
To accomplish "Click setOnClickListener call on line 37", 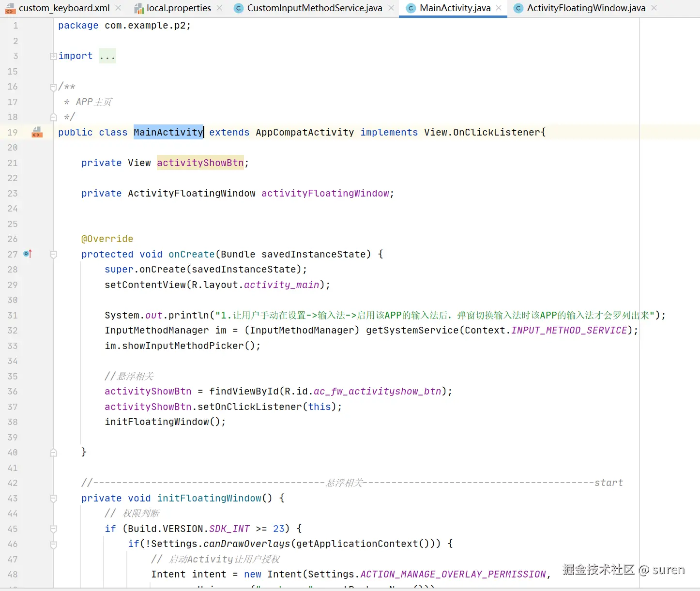I will (250, 407).
